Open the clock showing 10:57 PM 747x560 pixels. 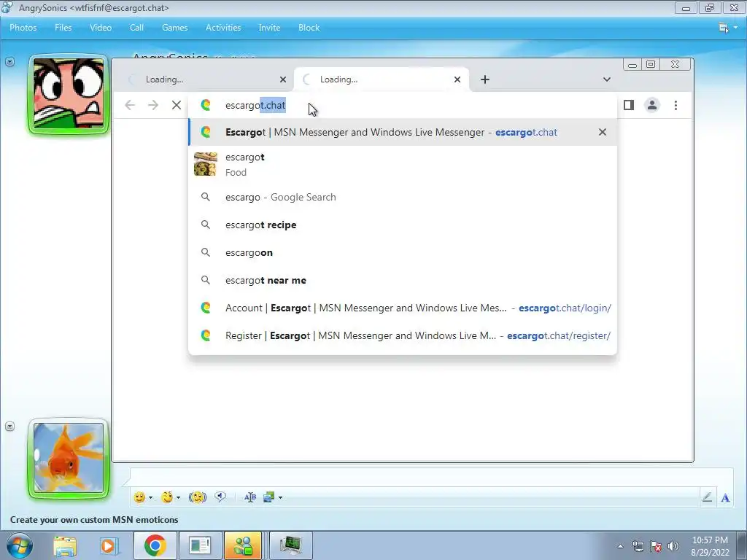pos(710,546)
